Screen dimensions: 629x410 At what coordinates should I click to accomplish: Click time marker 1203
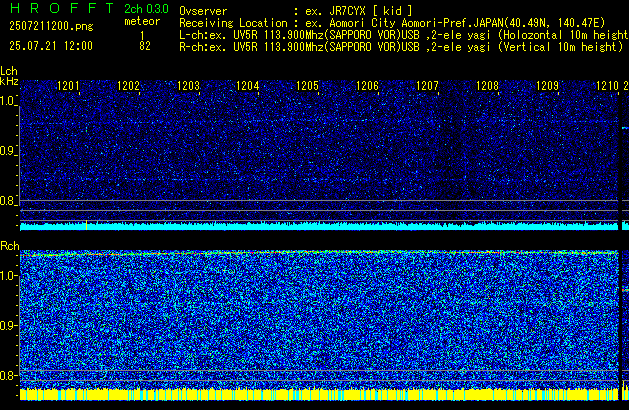188,86
